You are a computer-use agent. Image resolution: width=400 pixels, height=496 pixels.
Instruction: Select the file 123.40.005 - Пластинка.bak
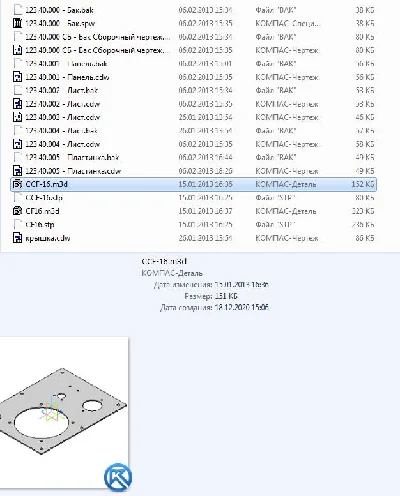(193, 157)
